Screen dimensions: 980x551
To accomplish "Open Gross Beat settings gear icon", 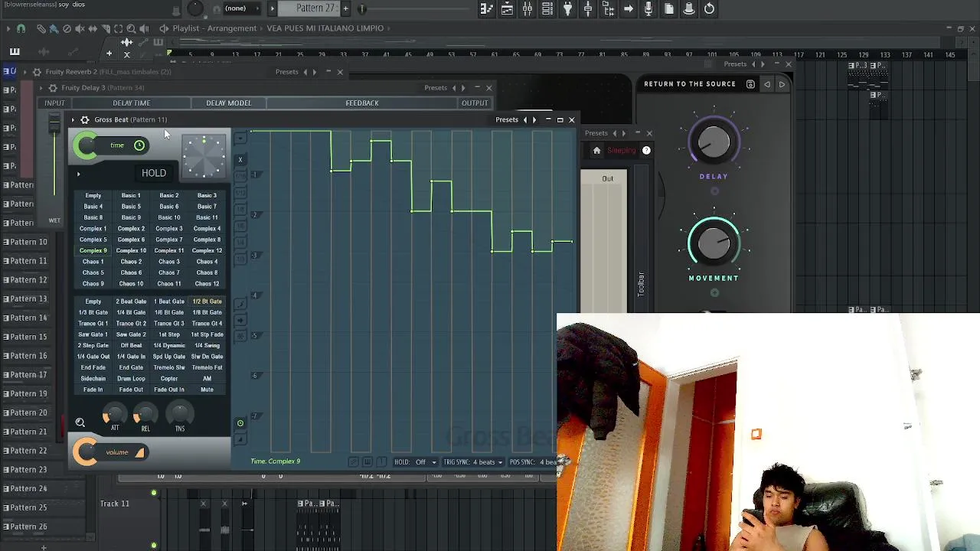I will (85, 119).
